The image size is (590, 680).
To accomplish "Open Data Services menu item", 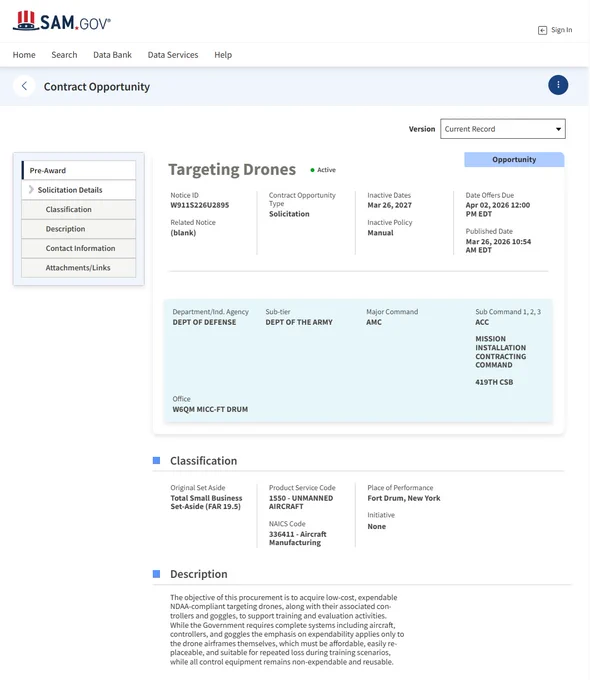I will [173, 55].
